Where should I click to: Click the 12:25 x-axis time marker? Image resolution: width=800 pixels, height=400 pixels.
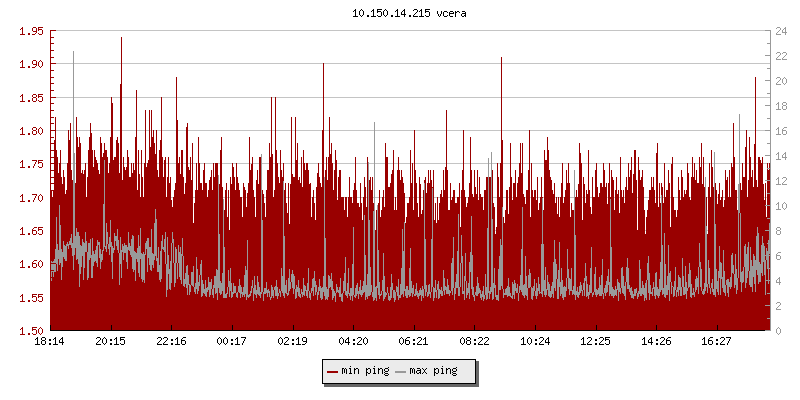595,341
